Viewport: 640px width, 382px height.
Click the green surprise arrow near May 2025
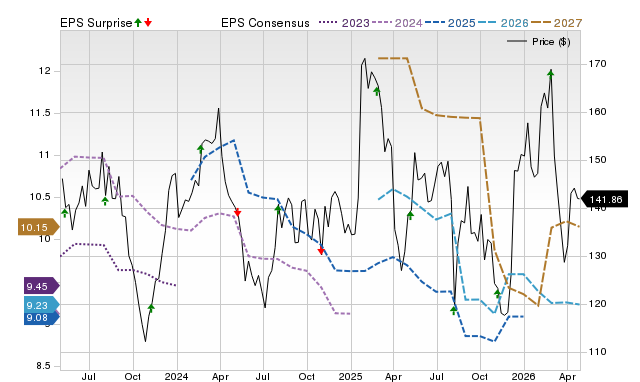410,215
